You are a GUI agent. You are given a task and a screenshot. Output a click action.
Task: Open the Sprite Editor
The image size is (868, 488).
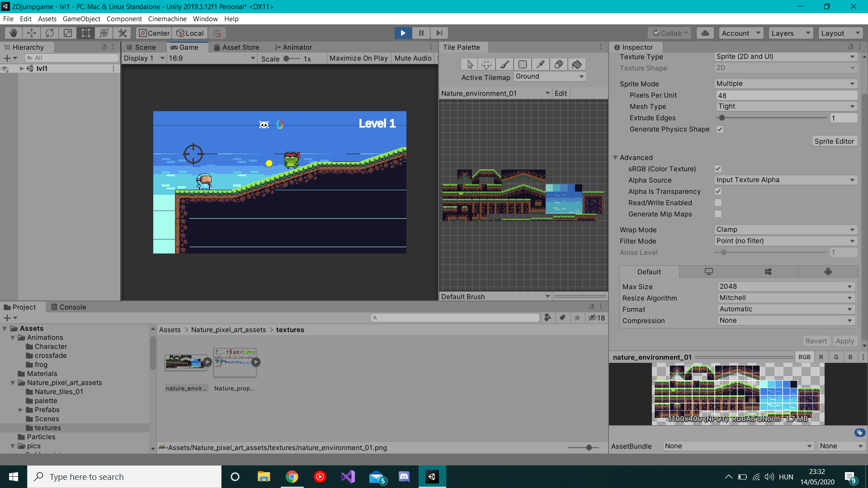[834, 141]
